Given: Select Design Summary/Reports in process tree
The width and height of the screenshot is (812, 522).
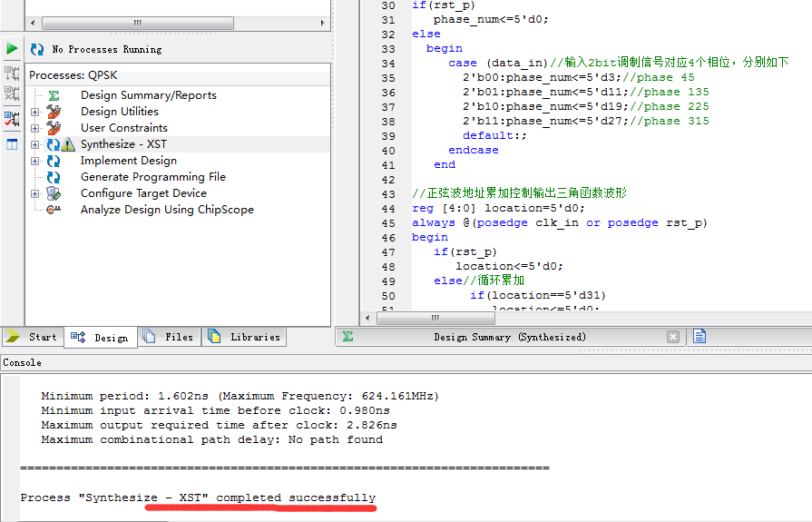Looking at the screenshot, I should click(149, 95).
